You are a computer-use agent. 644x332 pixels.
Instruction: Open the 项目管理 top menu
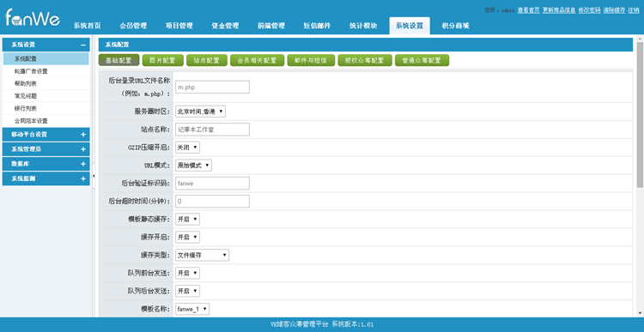(179, 26)
